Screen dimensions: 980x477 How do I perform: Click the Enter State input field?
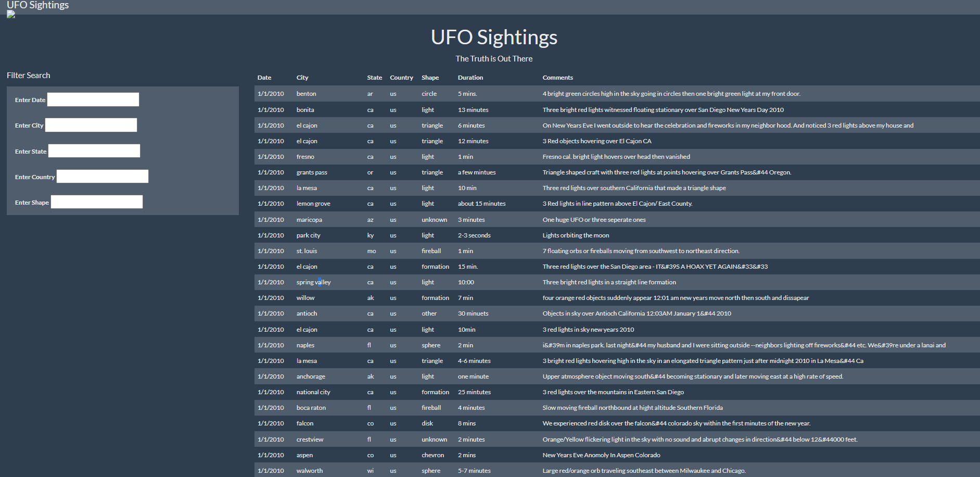click(94, 150)
